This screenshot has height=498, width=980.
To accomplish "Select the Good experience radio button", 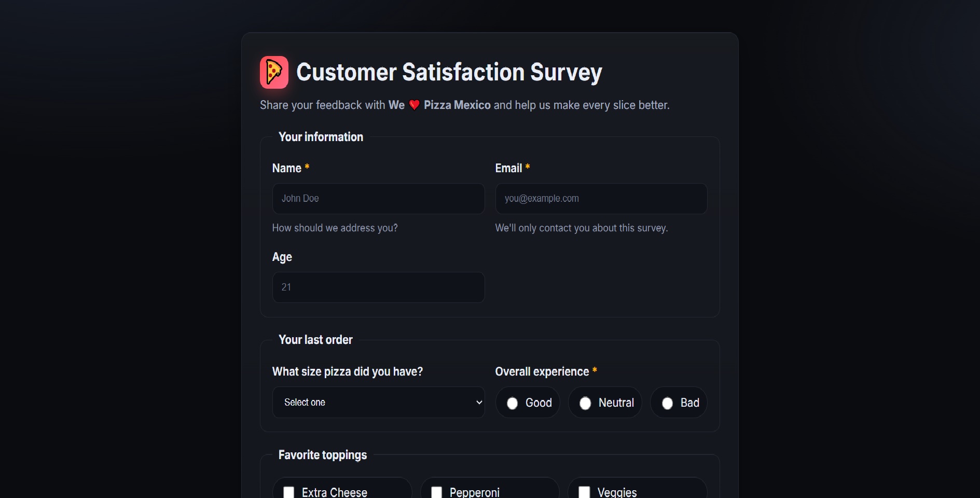I will pos(512,403).
